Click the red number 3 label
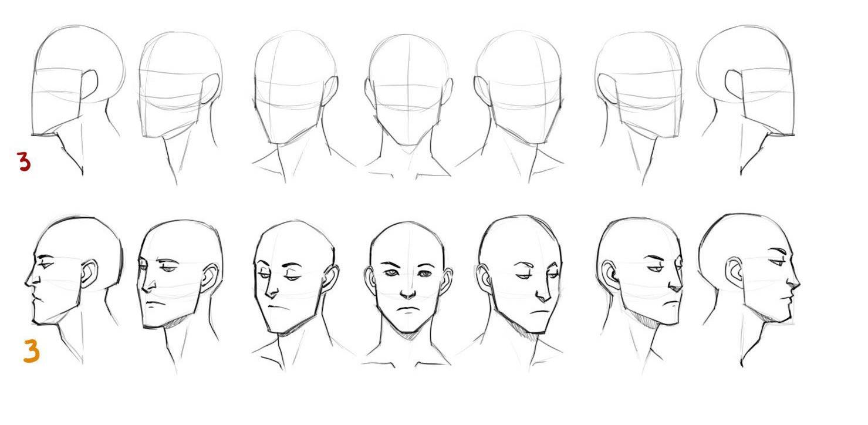This screenshot has width=868, height=425. point(23,161)
